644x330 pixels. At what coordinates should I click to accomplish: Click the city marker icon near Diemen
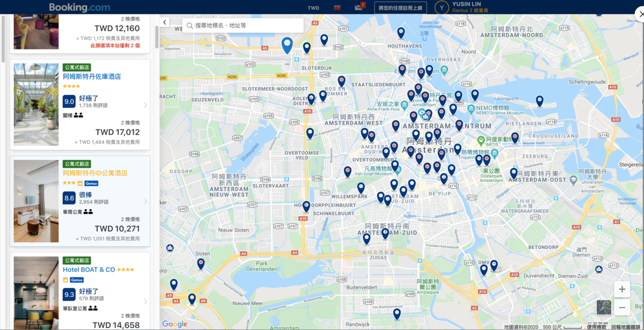[598, 269]
